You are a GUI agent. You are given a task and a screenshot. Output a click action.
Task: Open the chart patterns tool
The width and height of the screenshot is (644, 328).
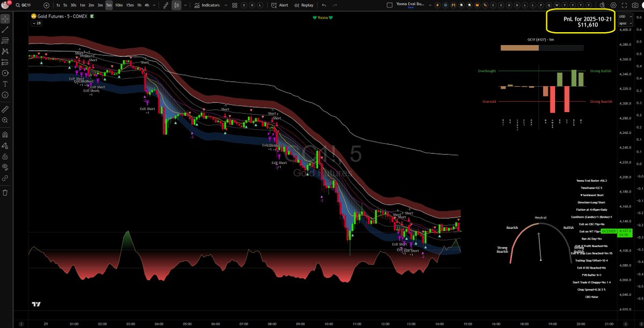5,51
